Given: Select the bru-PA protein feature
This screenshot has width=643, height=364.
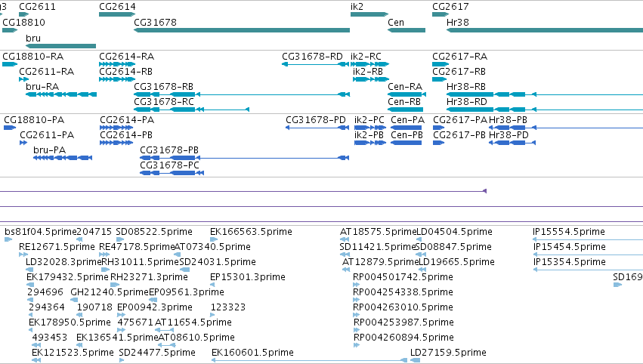Looking at the screenshot, I should pyautogui.click(x=63, y=159).
